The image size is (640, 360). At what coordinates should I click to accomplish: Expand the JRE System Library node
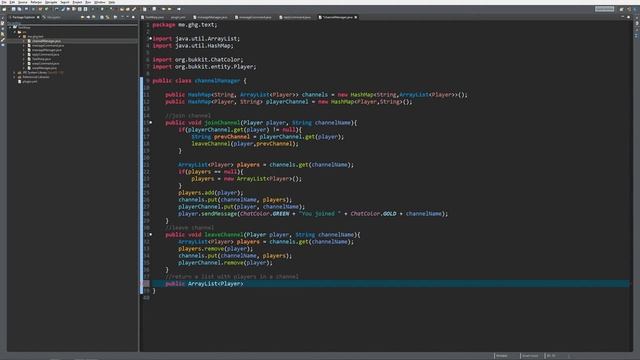15,72
